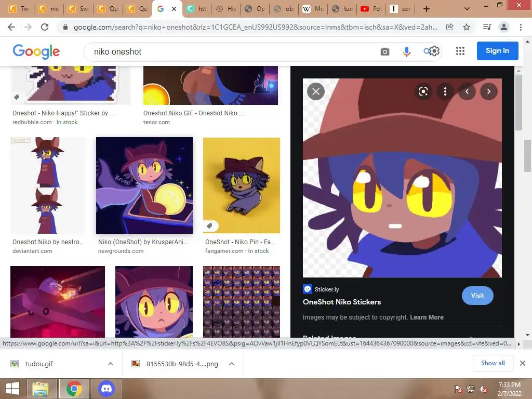
Task: Close the active Google tab
Action: (174, 9)
